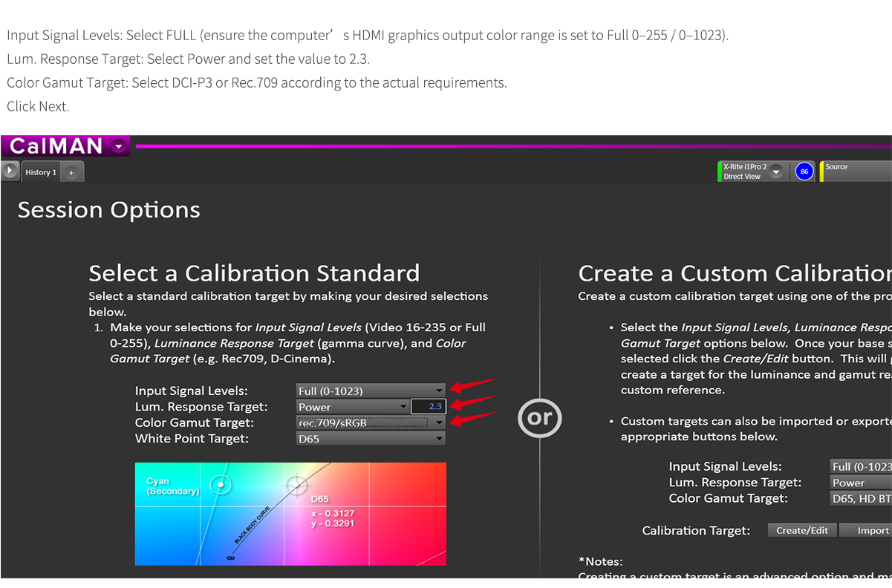Click the y - 0.3291 coordinate text
The height and width of the screenshot is (588, 892).
pos(333,523)
